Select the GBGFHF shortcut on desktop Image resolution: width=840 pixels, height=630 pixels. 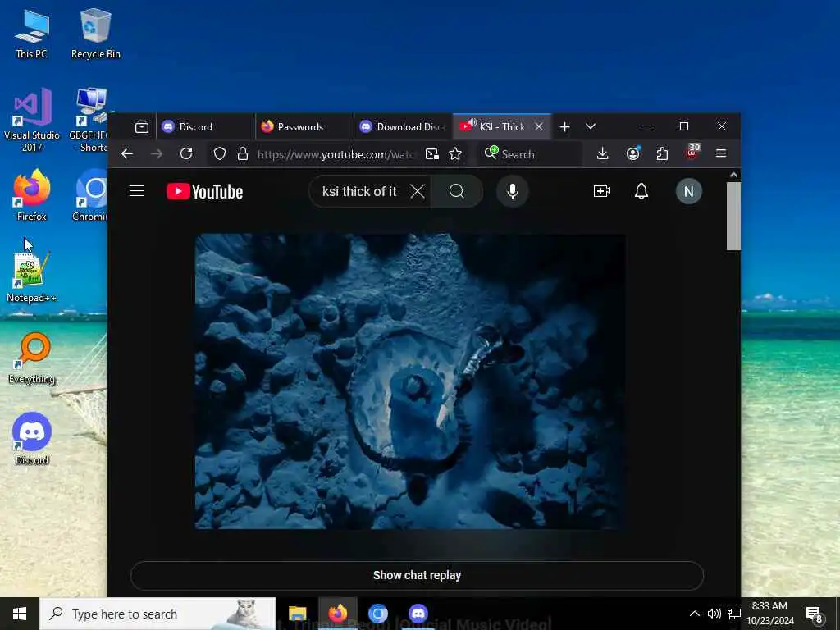[x=89, y=119]
